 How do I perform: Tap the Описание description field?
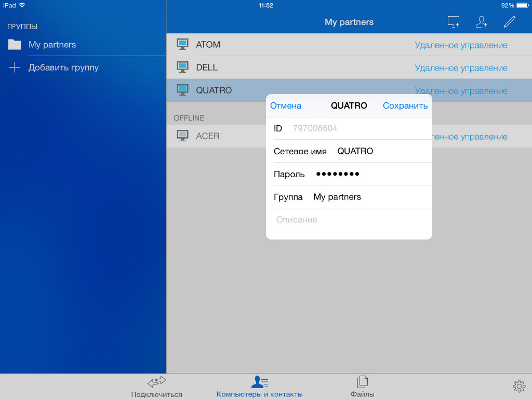click(x=348, y=220)
